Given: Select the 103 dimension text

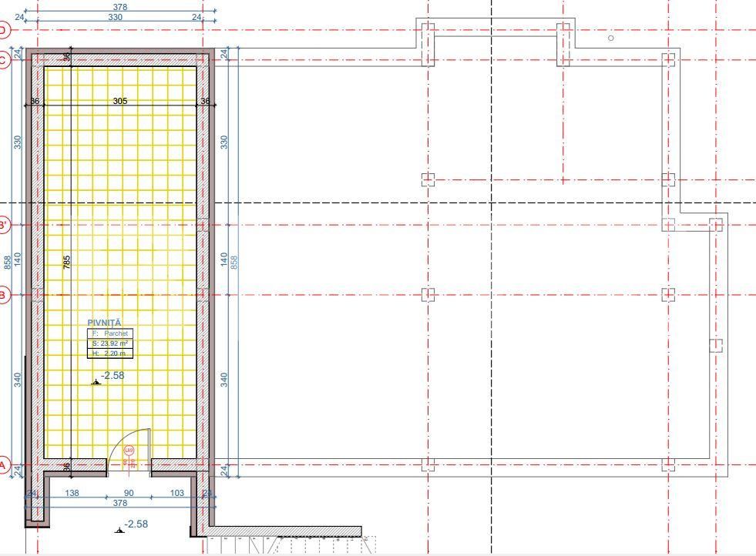Looking at the screenshot, I should tap(176, 493).
